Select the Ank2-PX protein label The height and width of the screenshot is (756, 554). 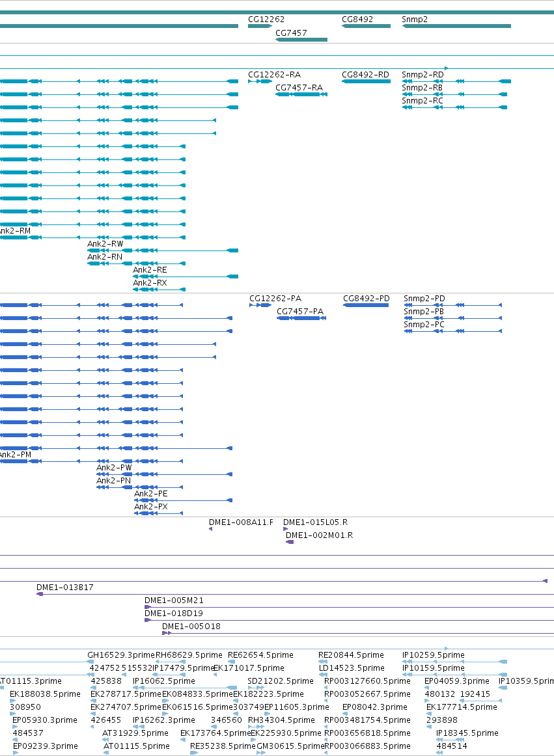pyautogui.click(x=151, y=507)
